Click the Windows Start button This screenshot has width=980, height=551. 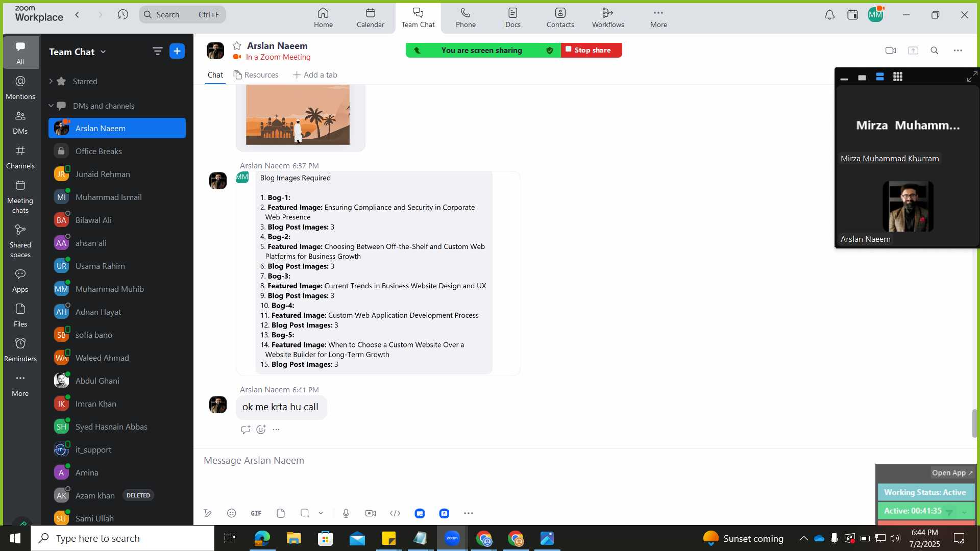[x=15, y=538]
